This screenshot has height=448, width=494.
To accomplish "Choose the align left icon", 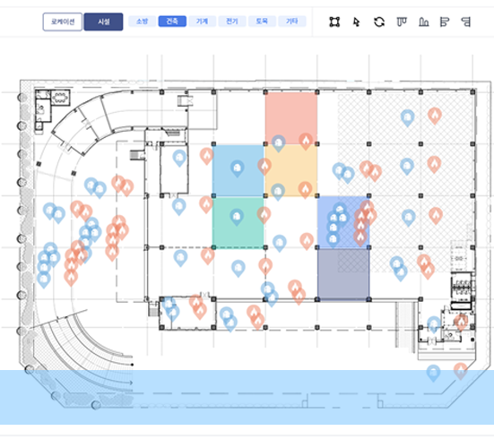I will tap(444, 22).
